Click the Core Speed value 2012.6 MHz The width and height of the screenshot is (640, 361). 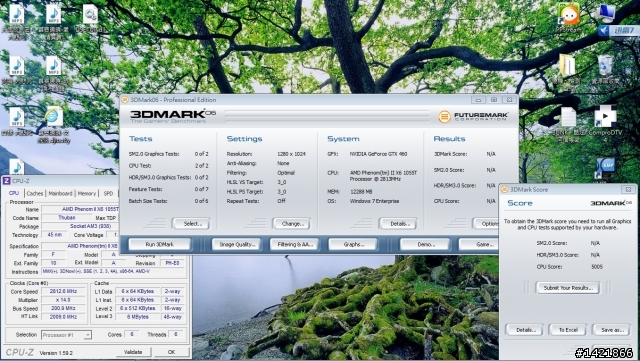(63, 292)
